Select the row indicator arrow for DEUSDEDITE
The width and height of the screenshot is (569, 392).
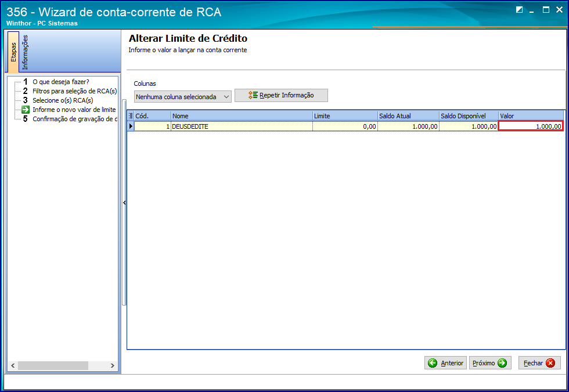point(131,126)
